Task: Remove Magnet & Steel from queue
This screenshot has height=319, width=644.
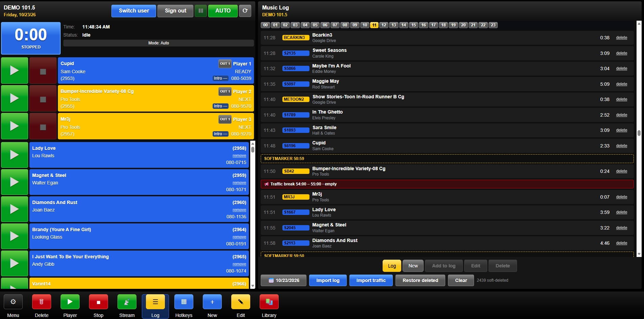Action: (239, 183)
